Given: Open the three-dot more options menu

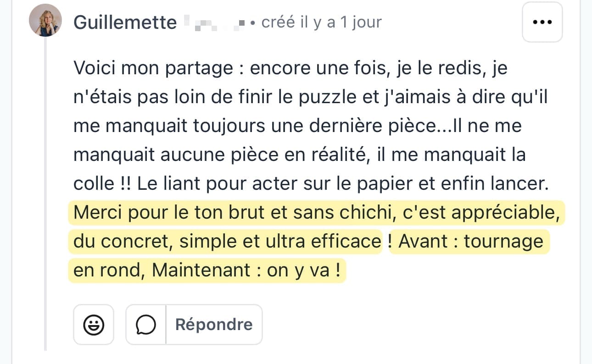Looking at the screenshot, I should point(542,22).
